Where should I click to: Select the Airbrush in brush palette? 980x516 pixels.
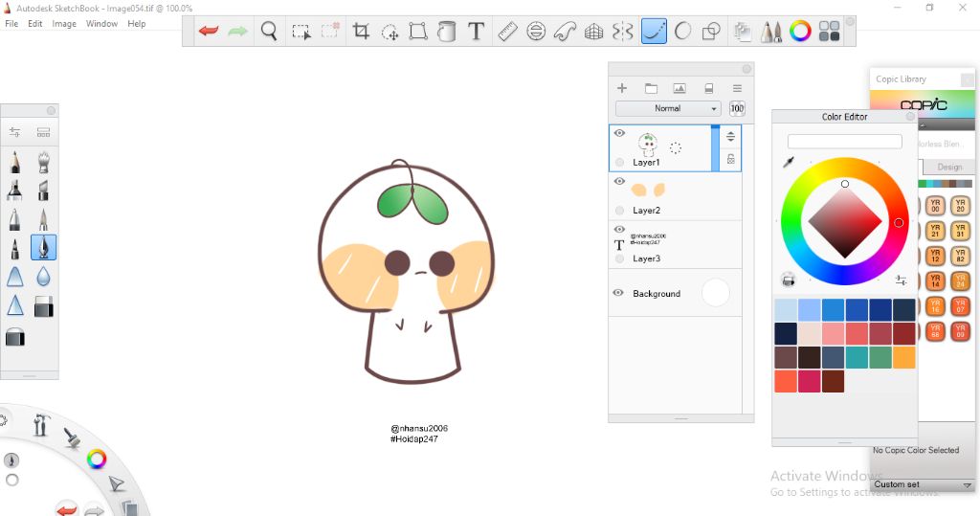(43, 162)
